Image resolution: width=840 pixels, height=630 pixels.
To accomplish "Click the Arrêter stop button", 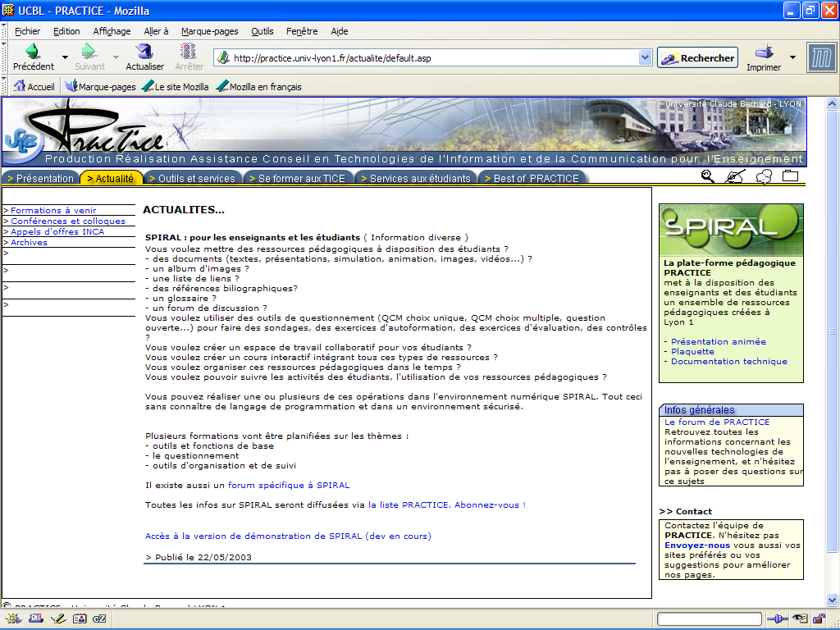I will [189, 57].
